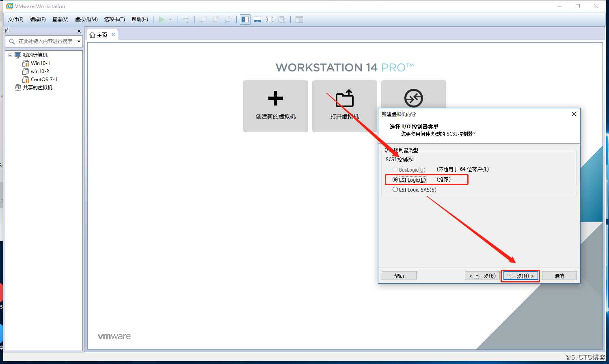
Task: Click the connect to remote server tile icon
Action: click(x=414, y=98)
